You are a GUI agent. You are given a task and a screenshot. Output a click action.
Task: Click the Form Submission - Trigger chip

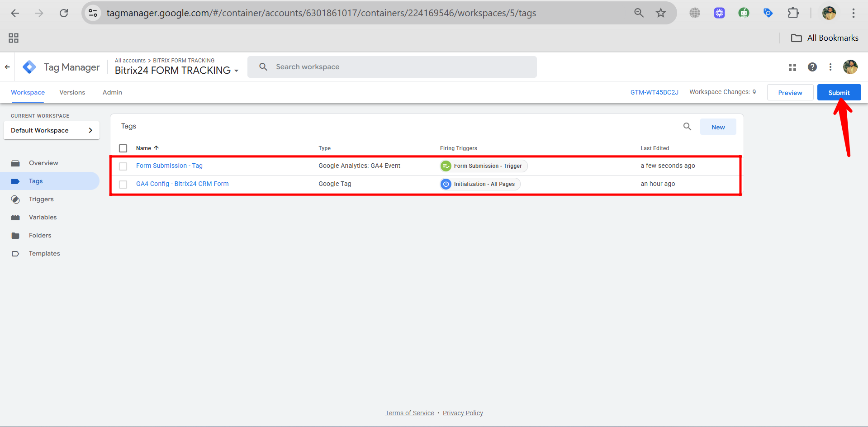pyautogui.click(x=484, y=166)
